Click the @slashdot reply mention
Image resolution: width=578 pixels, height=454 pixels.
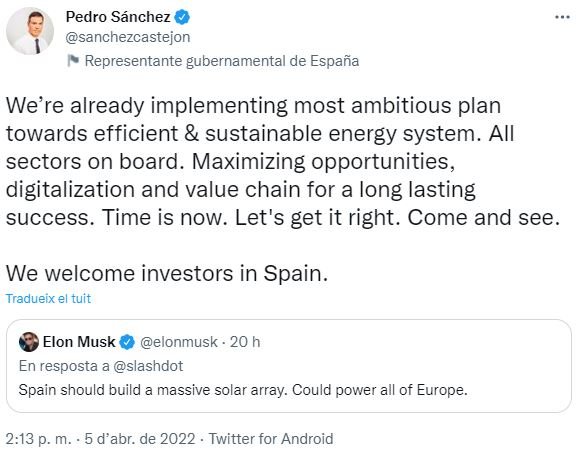(x=148, y=366)
